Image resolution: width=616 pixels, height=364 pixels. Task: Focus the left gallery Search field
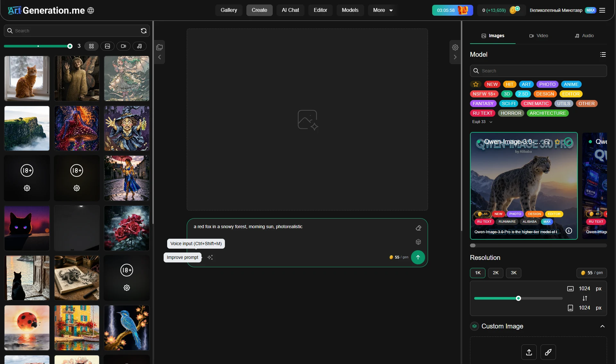point(77,31)
